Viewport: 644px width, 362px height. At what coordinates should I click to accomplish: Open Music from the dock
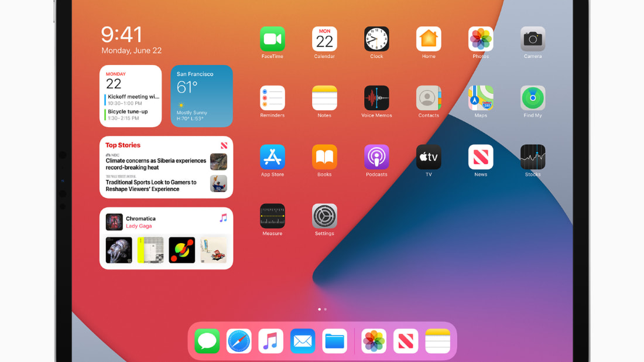click(x=270, y=341)
